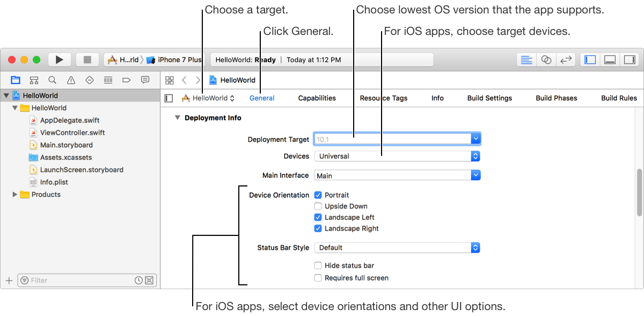The image size is (644, 316).
Task: Choose the scheme in toolbar
Action: click(123, 60)
